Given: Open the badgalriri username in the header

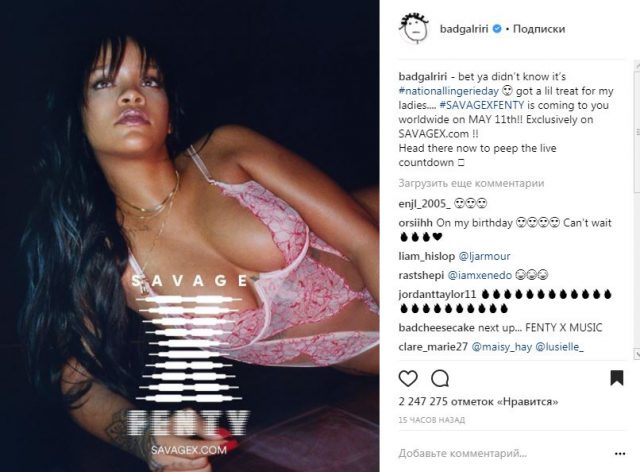Looking at the screenshot, I should point(464,29).
